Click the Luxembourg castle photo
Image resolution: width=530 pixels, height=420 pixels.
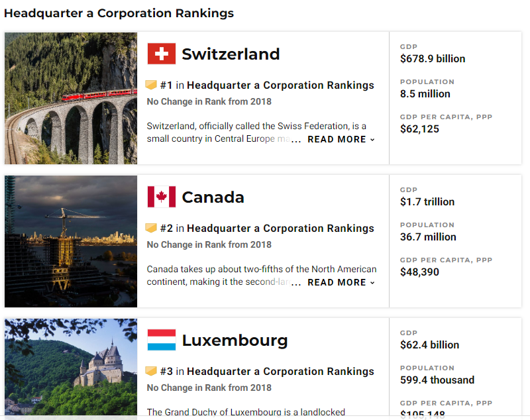click(71, 368)
